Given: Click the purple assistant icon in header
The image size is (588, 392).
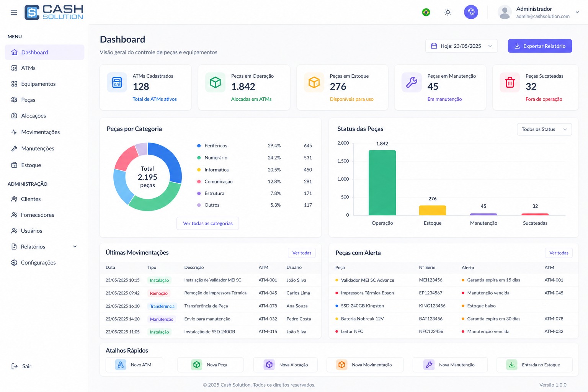Looking at the screenshot, I should pyautogui.click(x=471, y=12).
